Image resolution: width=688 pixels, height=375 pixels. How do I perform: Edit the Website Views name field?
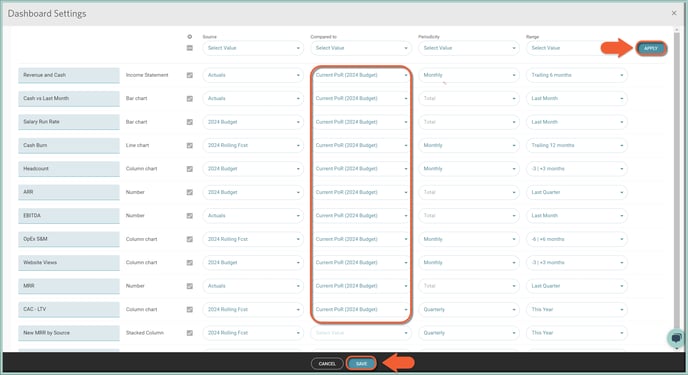(69, 263)
